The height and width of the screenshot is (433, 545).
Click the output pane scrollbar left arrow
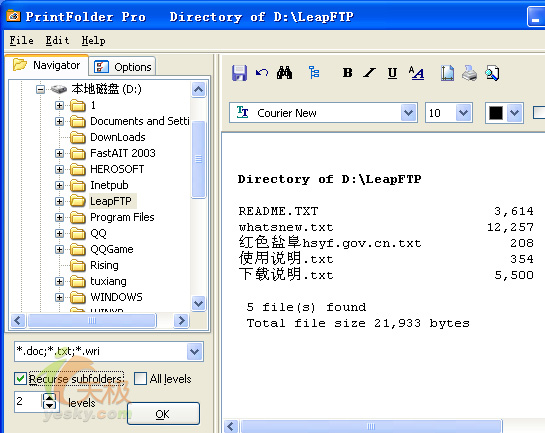231,426
